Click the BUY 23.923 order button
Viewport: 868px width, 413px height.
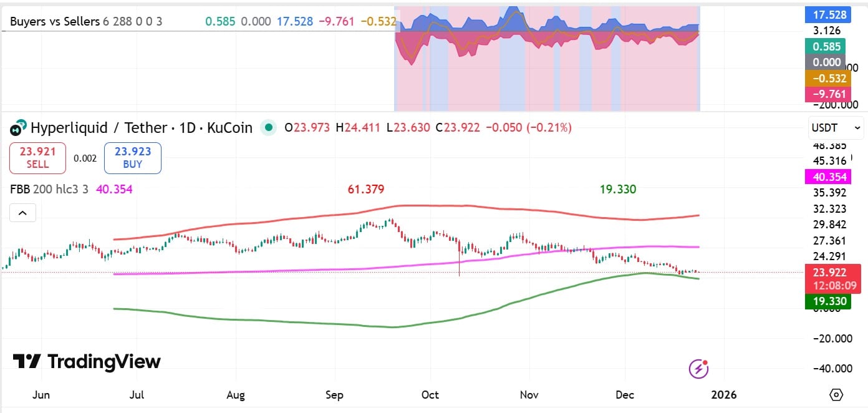pyautogui.click(x=132, y=158)
